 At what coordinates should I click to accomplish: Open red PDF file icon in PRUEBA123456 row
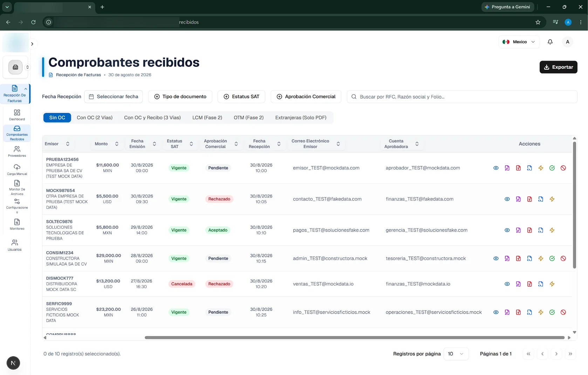tap(518, 168)
